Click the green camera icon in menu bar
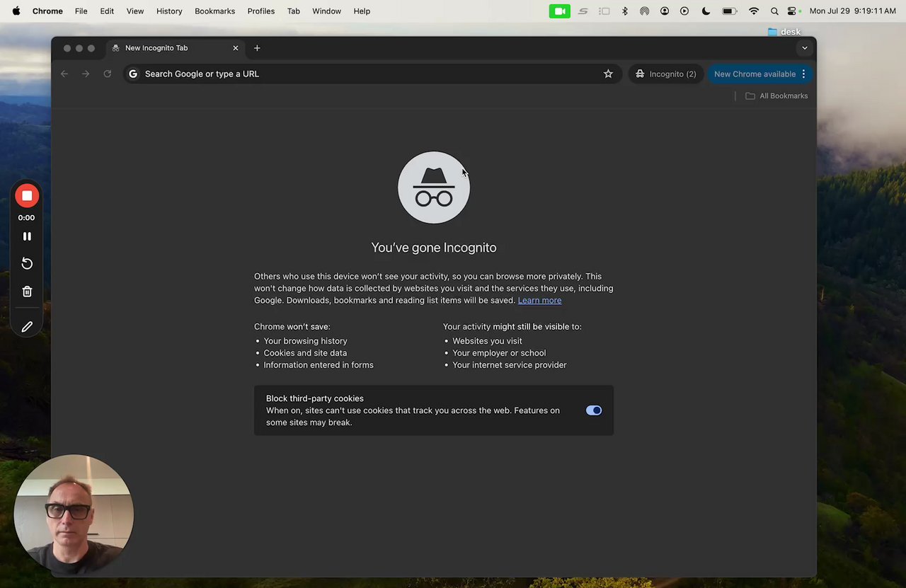The height and width of the screenshot is (588, 906). pos(560,11)
